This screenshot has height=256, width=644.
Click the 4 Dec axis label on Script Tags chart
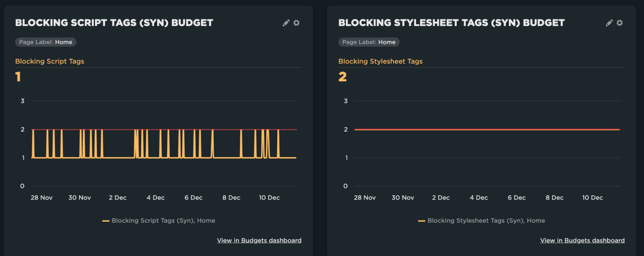(156, 198)
